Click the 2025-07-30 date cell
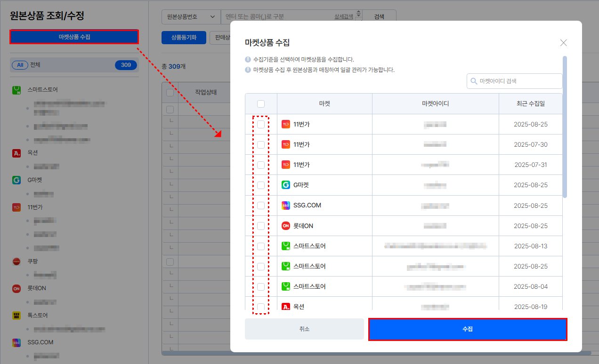This screenshot has width=599, height=364. tap(531, 144)
